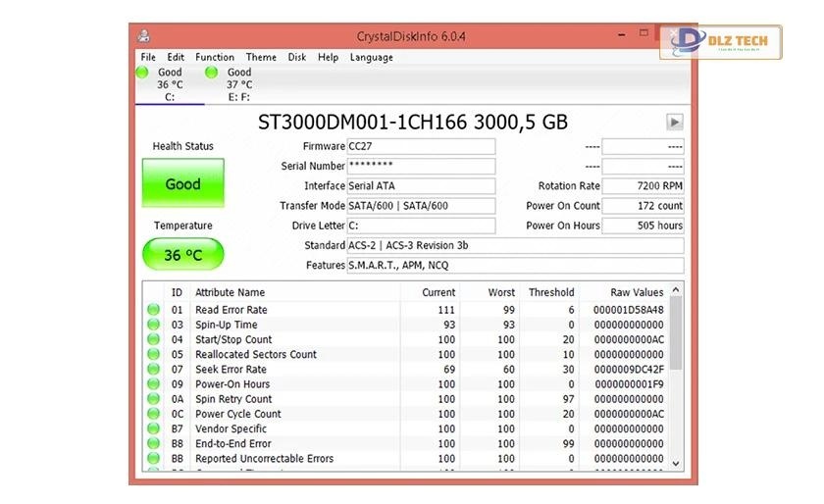
Task: Click scroll down arrow of attribute list
Action: click(x=676, y=464)
